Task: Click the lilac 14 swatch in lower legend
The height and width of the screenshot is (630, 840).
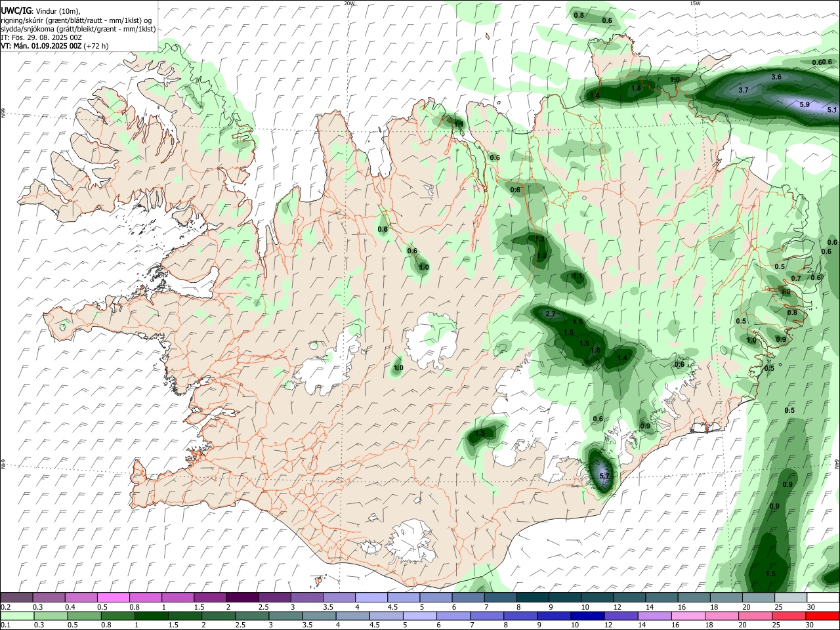Action: pyautogui.click(x=656, y=616)
